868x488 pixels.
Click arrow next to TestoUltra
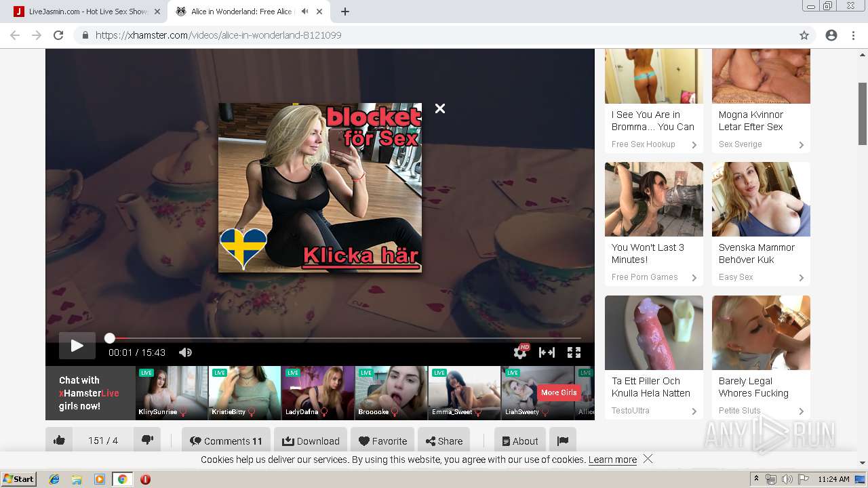(x=694, y=411)
